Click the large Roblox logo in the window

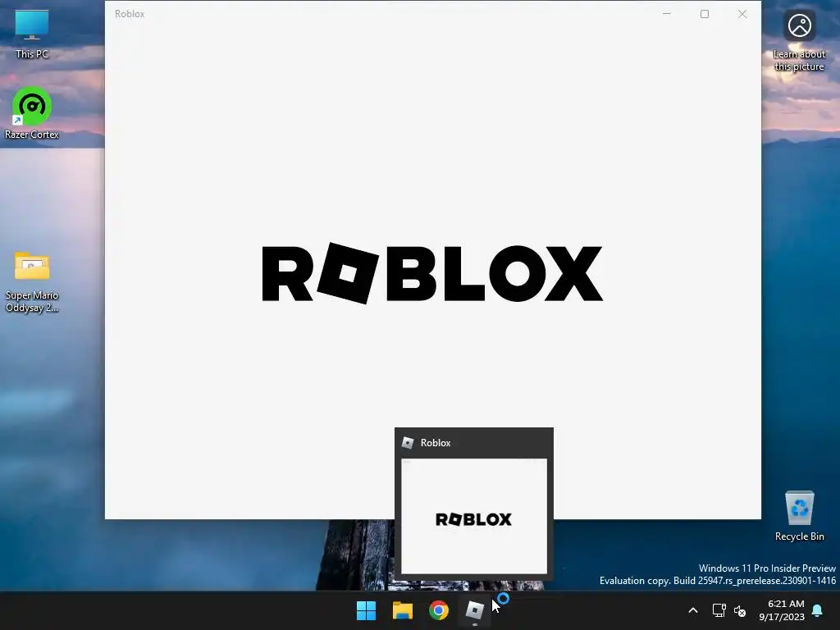(x=432, y=273)
